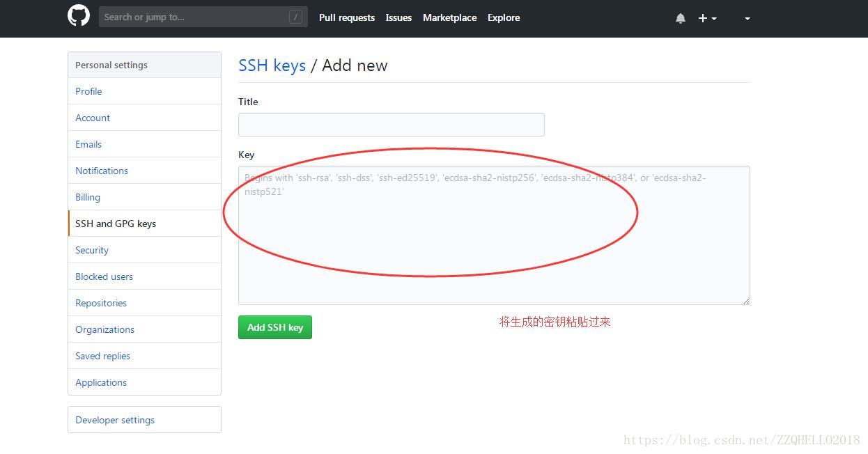Click the slash shortcut hint in search box

click(x=295, y=17)
